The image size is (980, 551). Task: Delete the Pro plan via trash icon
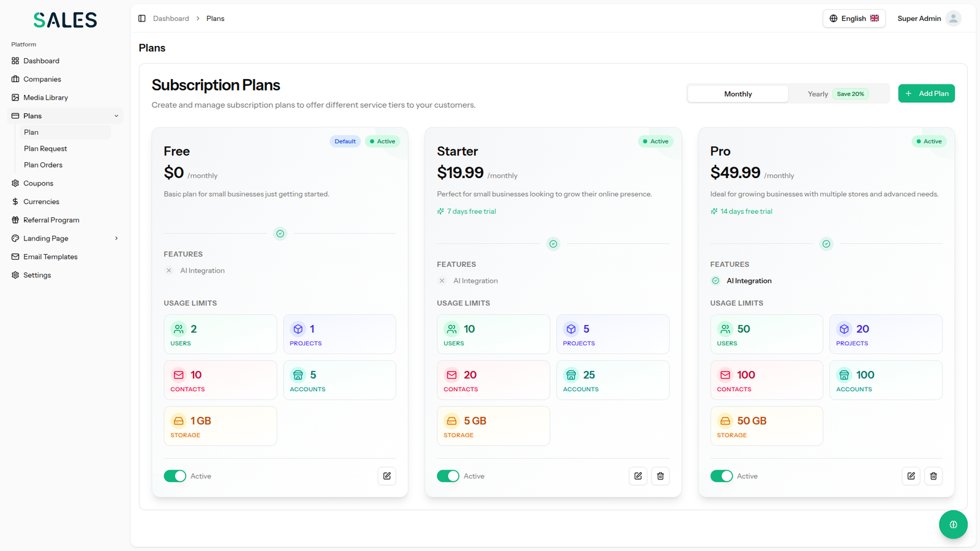[933, 476]
